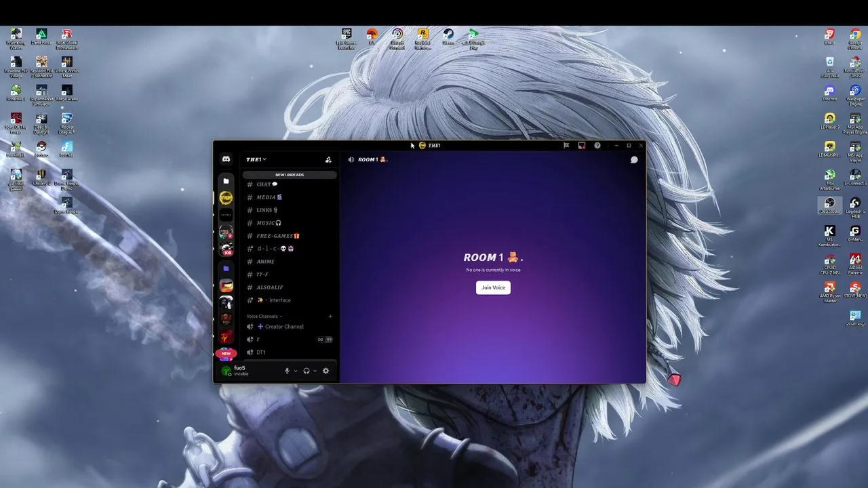
Task: Open OBS Studio desktop shortcut
Action: click(x=829, y=205)
